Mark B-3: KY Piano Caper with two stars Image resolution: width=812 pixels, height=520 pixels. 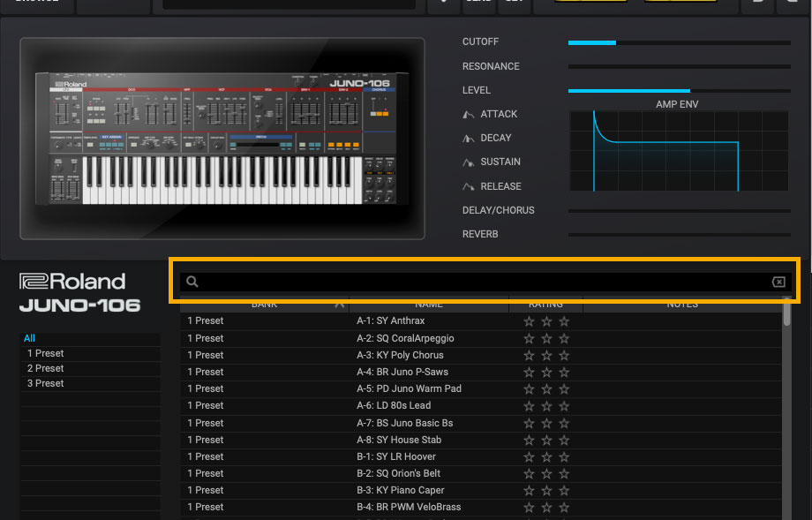546,491
